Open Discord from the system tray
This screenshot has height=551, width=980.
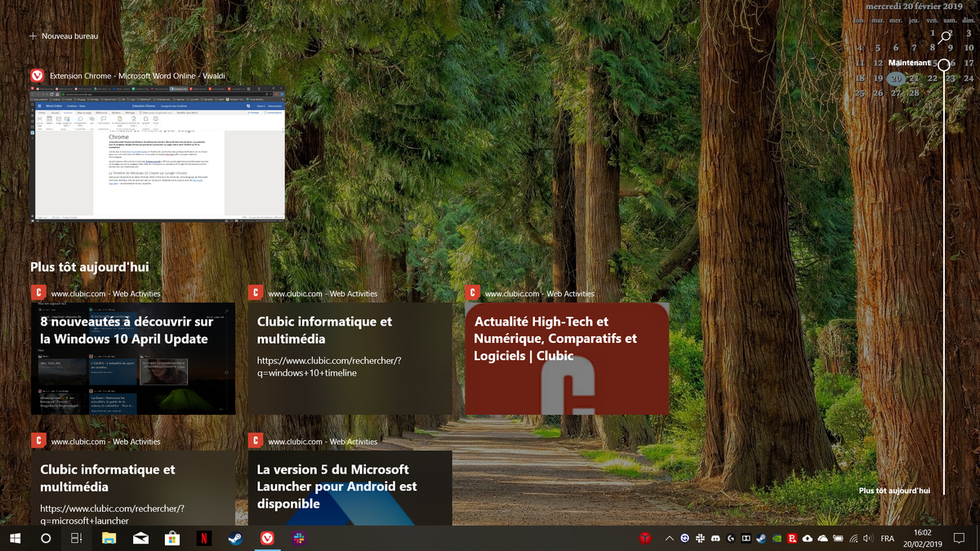(x=715, y=539)
